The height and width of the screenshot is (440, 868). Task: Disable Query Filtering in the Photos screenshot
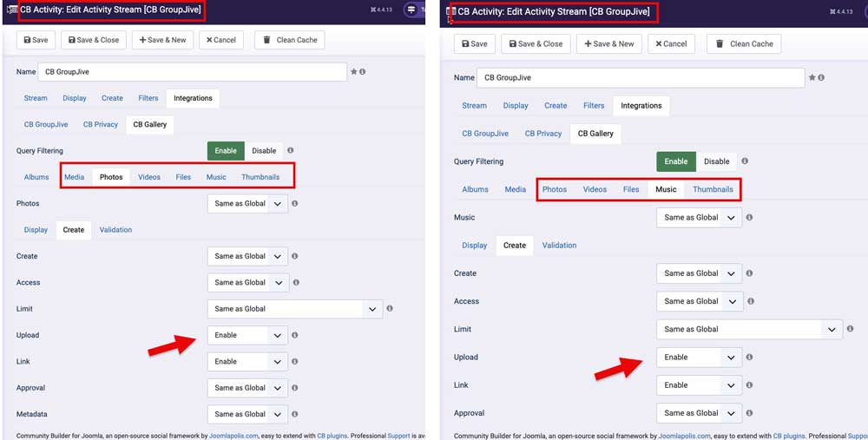tap(264, 150)
